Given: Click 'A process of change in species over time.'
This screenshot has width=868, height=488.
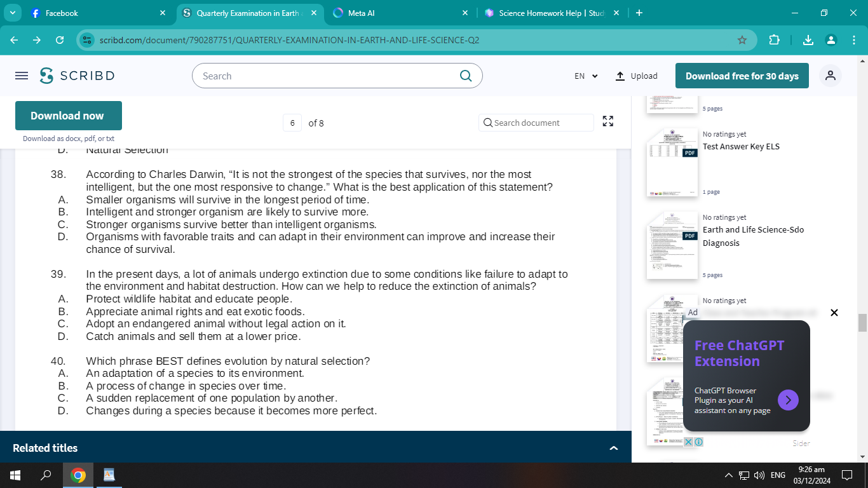Looking at the screenshot, I should point(186,386).
